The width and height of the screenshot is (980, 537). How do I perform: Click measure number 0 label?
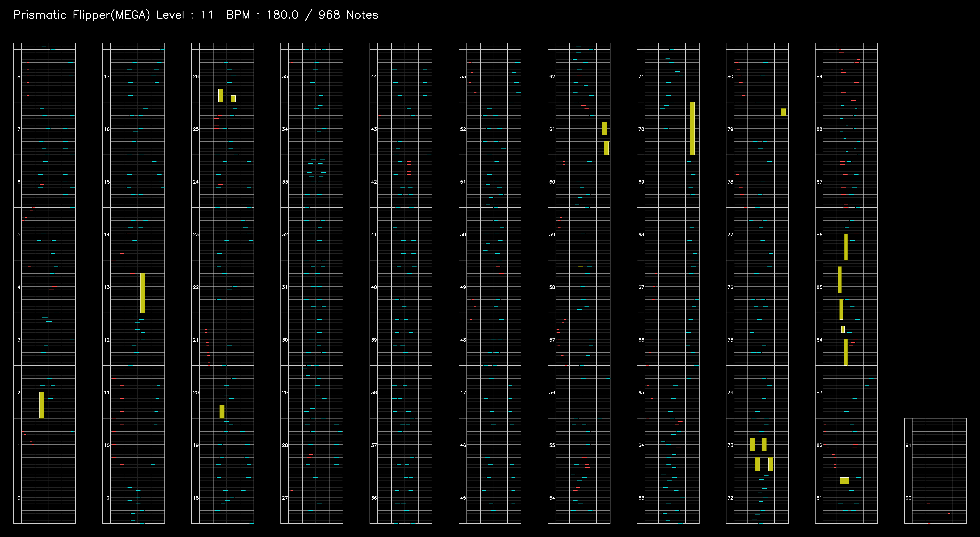[19, 498]
